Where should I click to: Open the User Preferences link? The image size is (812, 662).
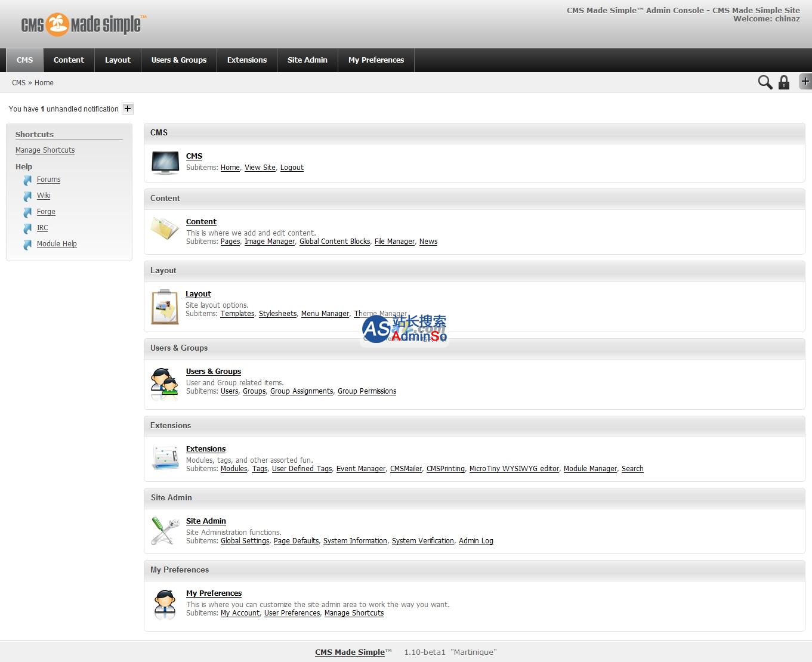292,613
